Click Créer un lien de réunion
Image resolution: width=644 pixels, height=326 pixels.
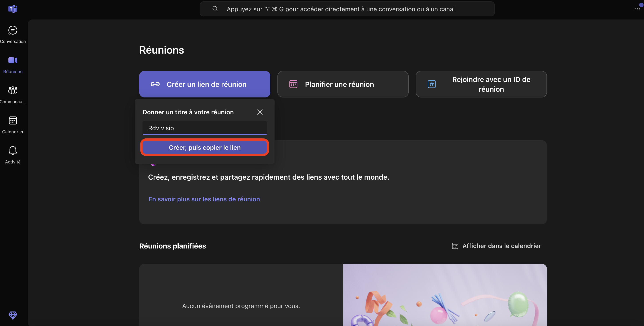pos(205,84)
